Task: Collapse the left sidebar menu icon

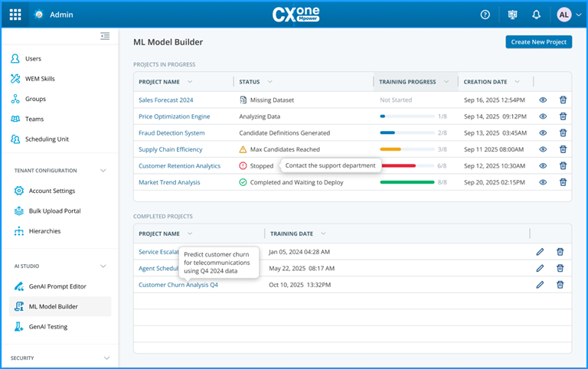Action: click(x=105, y=36)
